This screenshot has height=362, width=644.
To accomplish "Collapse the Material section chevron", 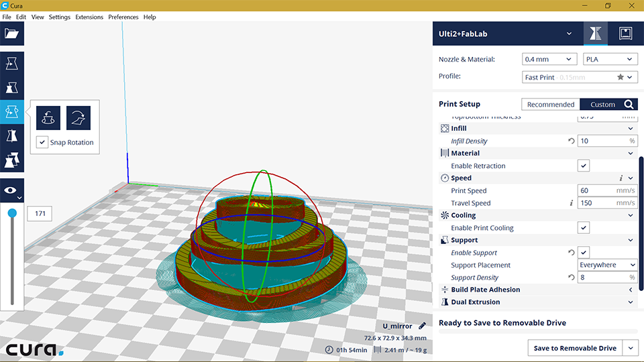I will 631,153.
